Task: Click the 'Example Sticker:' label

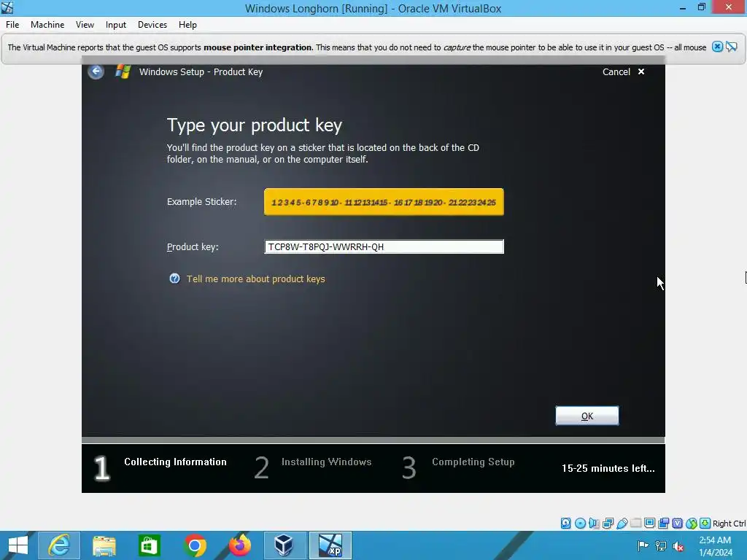Action: [x=201, y=201]
